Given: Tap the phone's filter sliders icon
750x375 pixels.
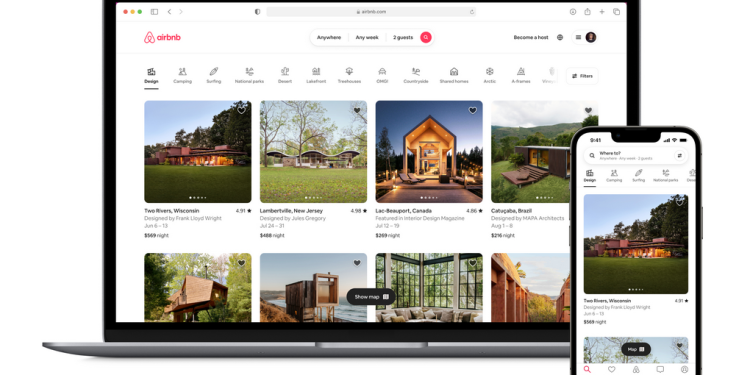Looking at the screenshot, I should pyautogui.click(x=679, y=155).
